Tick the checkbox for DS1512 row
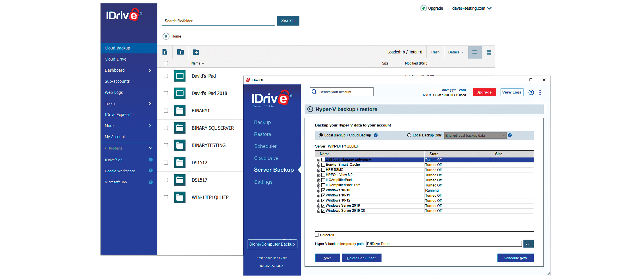644x276 pixels. point(166,163)
